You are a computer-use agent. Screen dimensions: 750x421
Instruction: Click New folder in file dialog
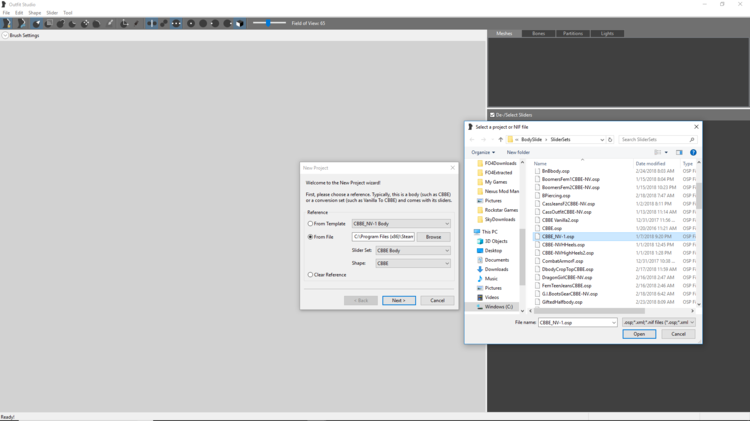[518, 152]
